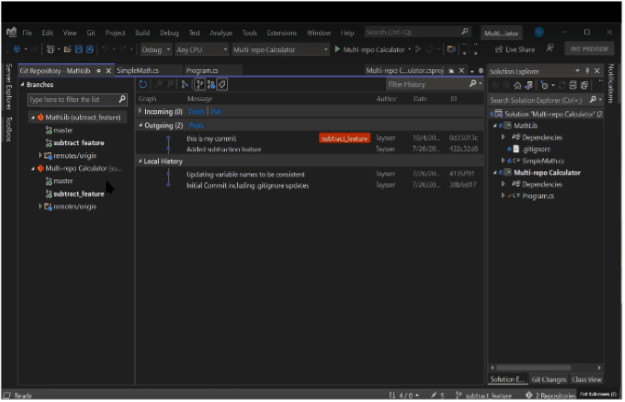Click the subtract_feature branch icon in the status bar

click(458, 396)
